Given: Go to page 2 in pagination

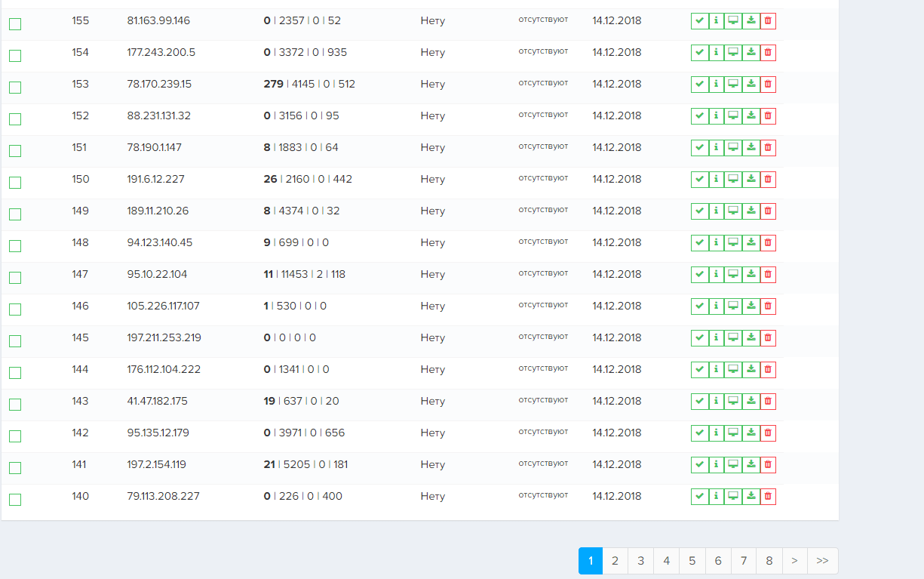Looking at the screenshot, I should (615, 561).
